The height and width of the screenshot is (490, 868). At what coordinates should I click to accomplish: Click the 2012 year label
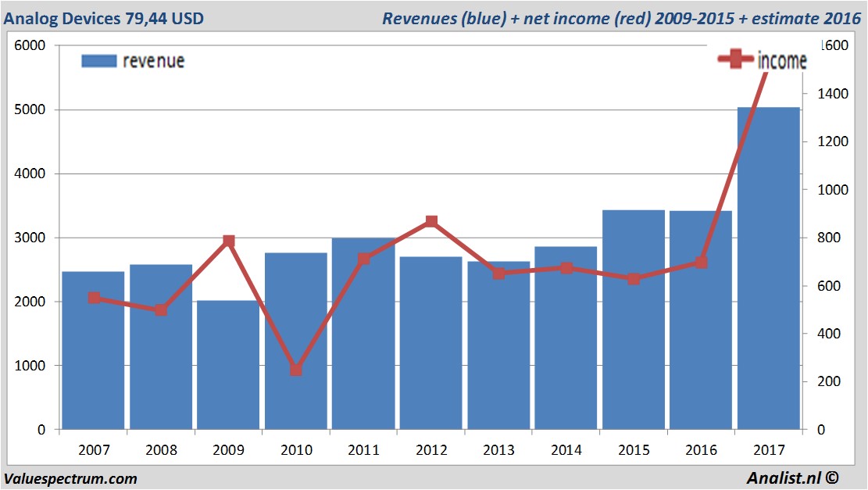[x=431, y=450]
